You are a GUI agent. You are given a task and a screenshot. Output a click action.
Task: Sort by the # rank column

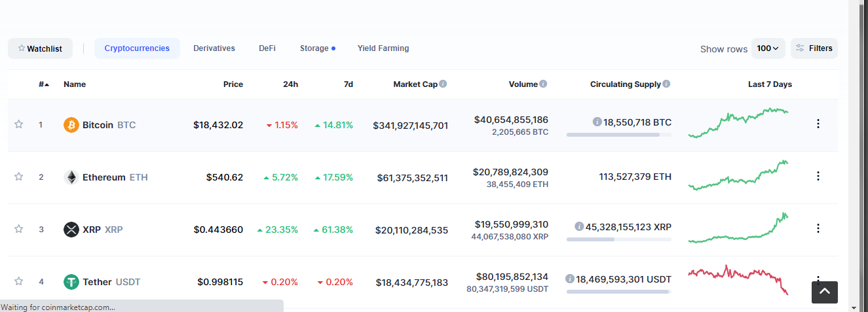tap(44, 84)
